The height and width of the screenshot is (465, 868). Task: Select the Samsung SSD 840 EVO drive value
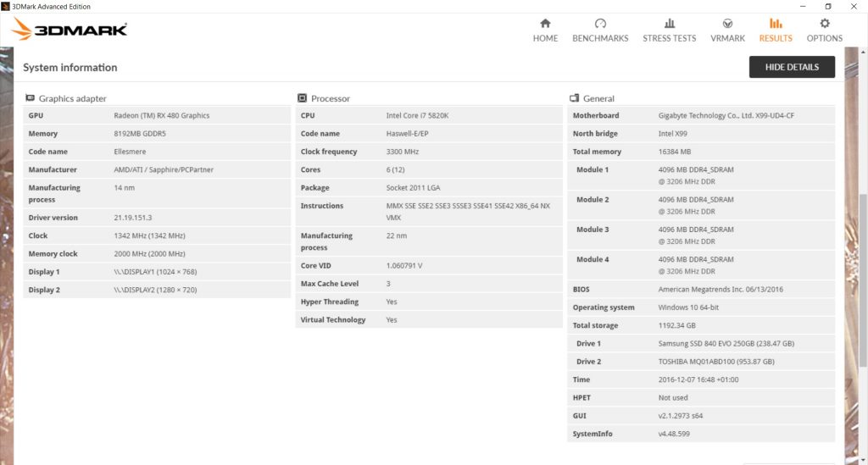pyautogui.click(x=726, y=343)
